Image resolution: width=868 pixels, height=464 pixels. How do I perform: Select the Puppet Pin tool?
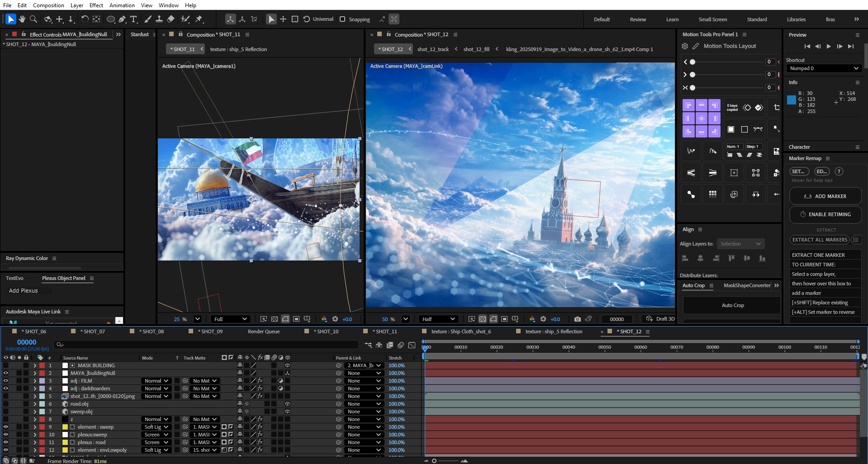[199, 19]
